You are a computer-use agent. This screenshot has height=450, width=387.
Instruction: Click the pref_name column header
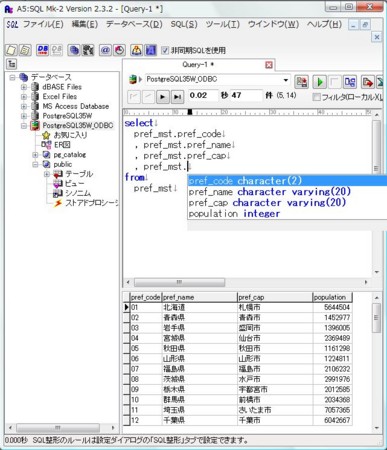point(199,297)
